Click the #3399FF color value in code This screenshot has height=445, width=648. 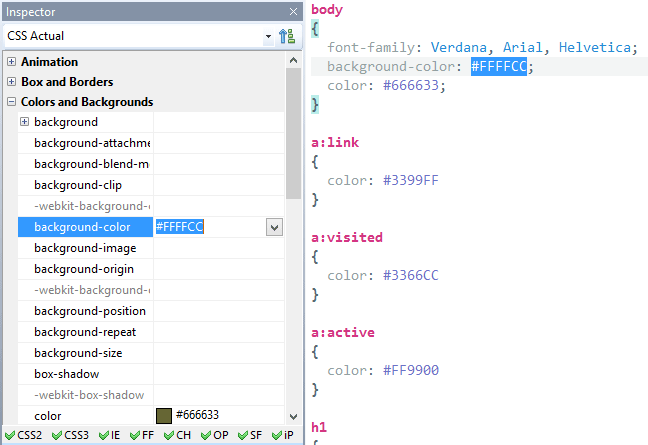click(x=411, y=181)
